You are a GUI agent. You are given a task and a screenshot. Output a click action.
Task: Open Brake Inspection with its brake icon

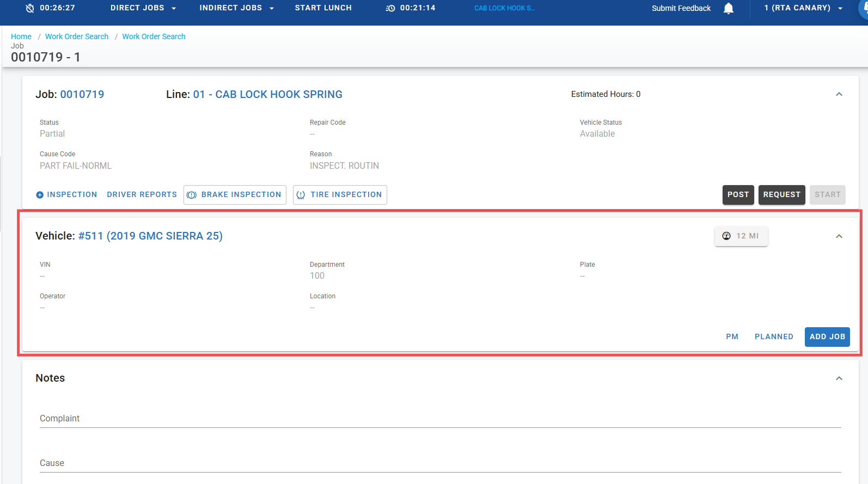click(192, 195)
